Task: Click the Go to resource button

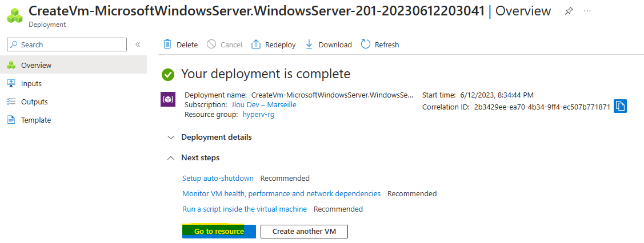Action: coord(219,231)
